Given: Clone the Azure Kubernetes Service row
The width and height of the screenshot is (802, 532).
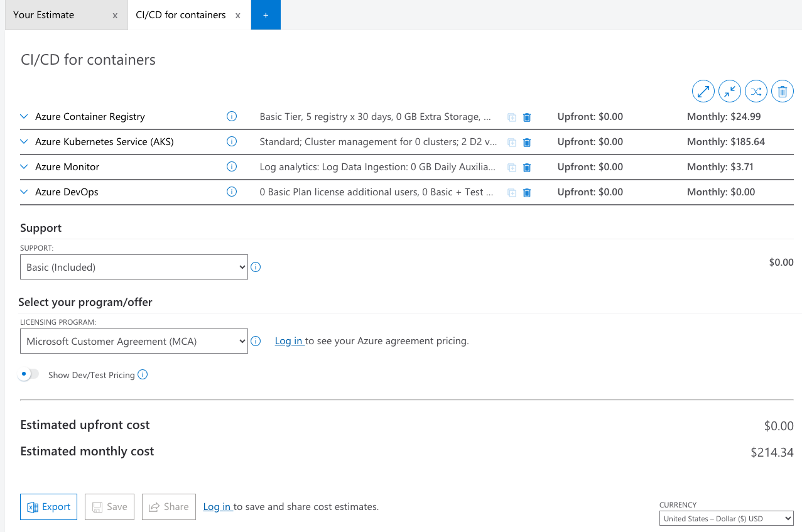Looking at the screenshot, I should click(512, 142).
